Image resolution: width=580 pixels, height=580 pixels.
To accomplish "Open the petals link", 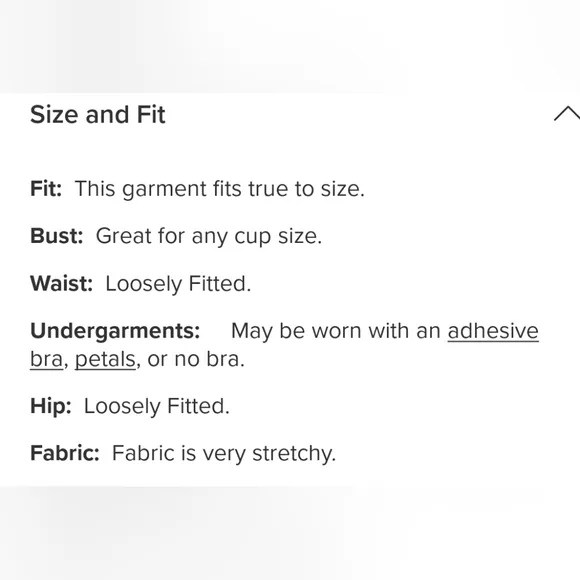I will 105,359.
